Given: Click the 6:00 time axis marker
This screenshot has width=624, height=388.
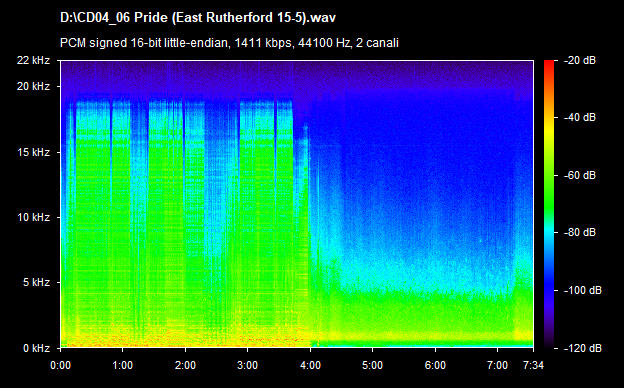Looking at the screenshot, I should pos(435,365).
